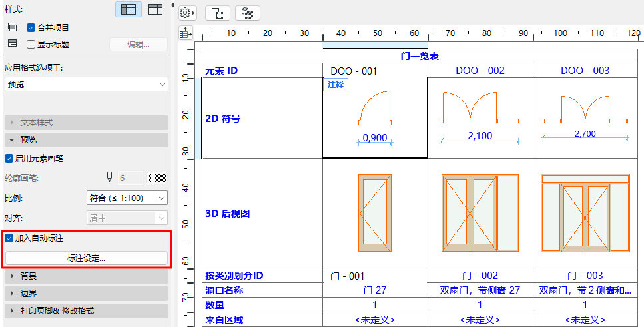644x327 pixels.
Task: Uncheck the 加入自动标注 checkbox
Action: point(9,238)
